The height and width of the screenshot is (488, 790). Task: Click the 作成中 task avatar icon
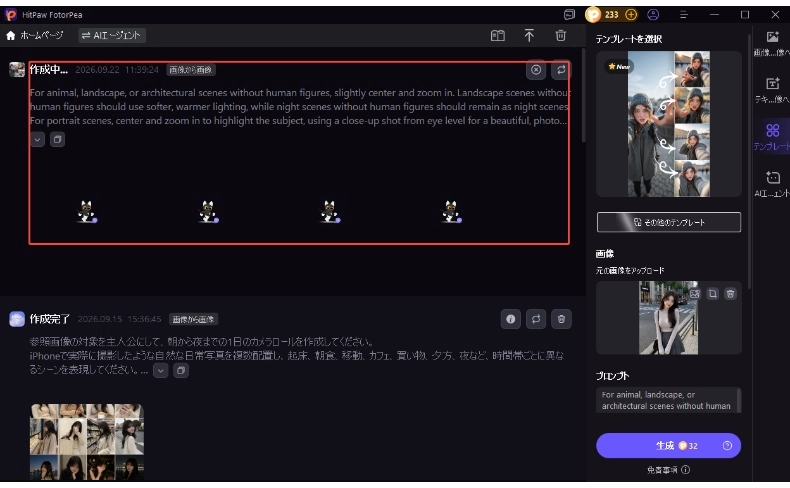coord(17,69)
